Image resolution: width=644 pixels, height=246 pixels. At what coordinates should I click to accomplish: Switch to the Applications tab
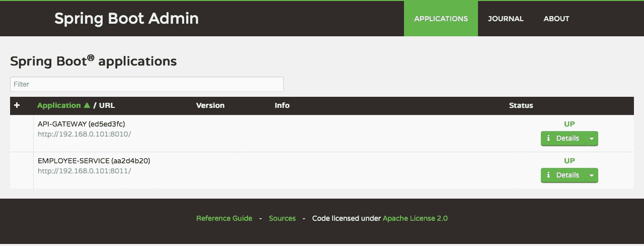click(441, 19)
